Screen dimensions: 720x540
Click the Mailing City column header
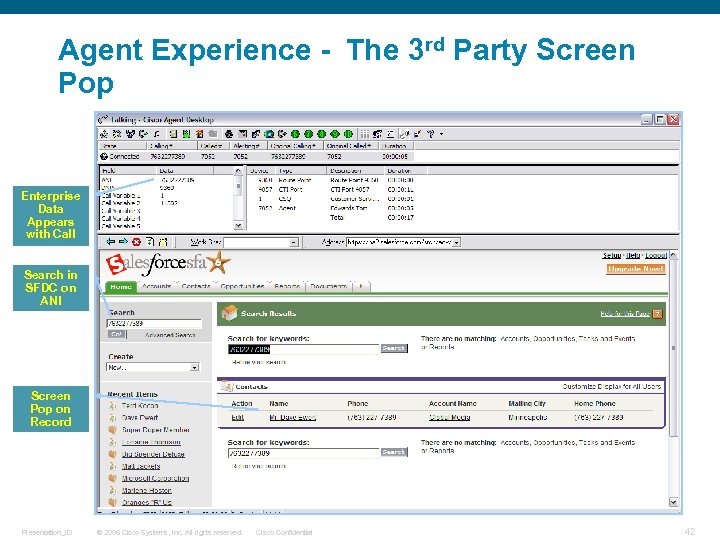527,404
